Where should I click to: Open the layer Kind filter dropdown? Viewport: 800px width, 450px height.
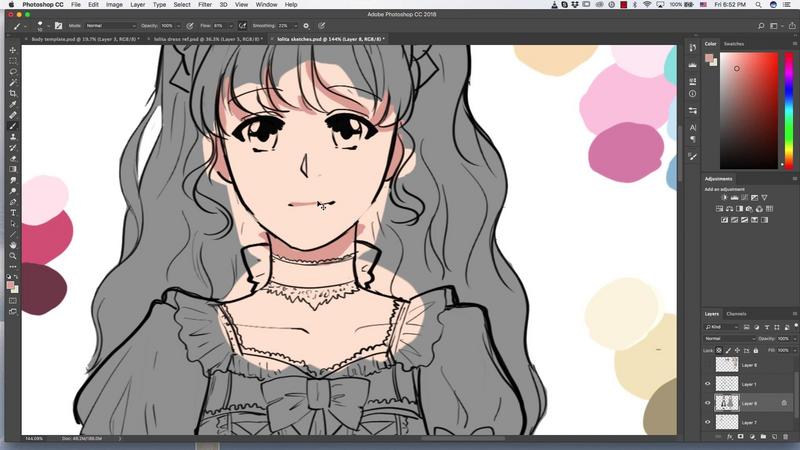pyautogui.click(x=721, y=327)
